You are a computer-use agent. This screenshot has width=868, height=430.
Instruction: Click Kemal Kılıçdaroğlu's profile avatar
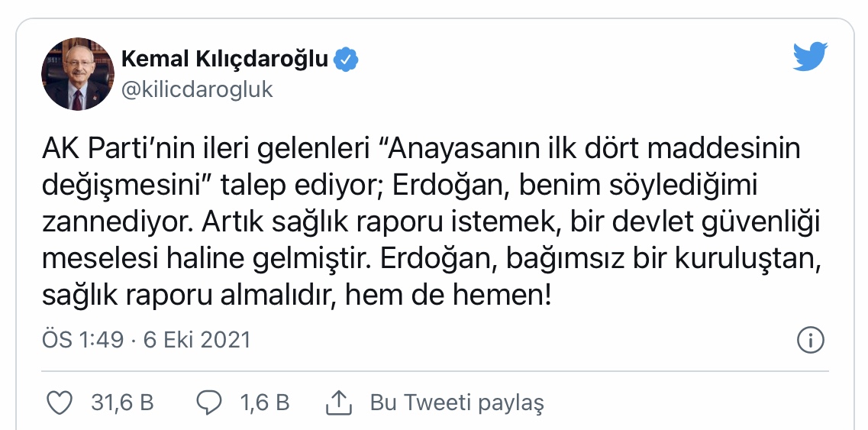(77, 73)
